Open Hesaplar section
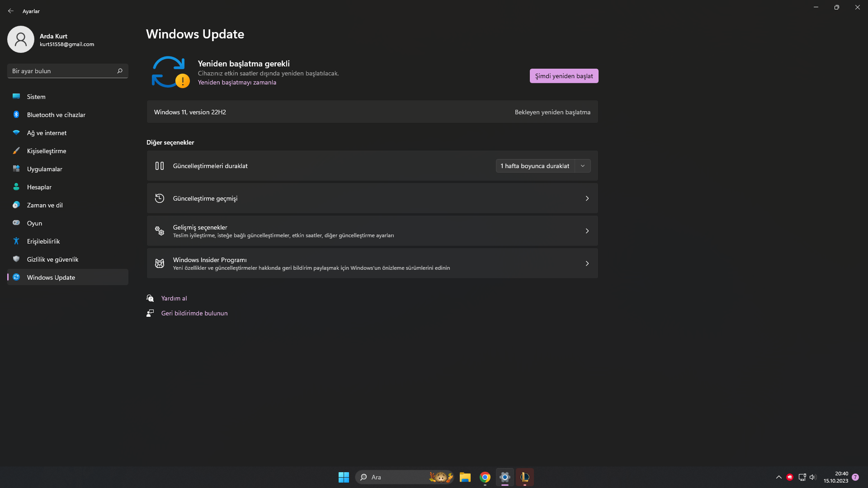868x488 pixels. pyautogui.click(x=68, y=187)
